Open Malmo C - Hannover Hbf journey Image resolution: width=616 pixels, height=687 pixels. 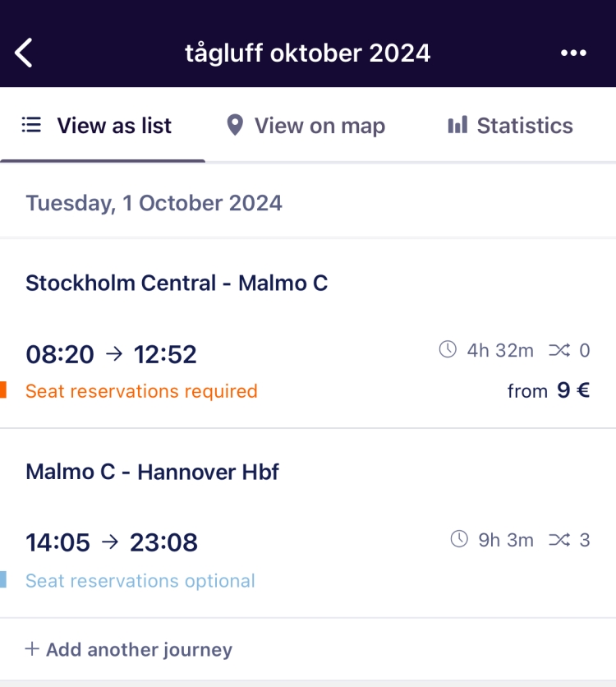click(153, 473)
